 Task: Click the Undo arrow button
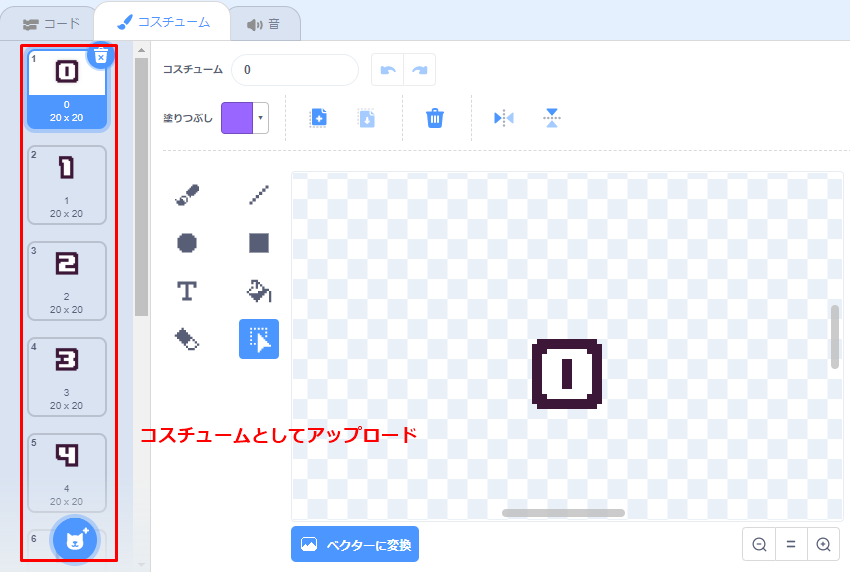pos(388,69)
